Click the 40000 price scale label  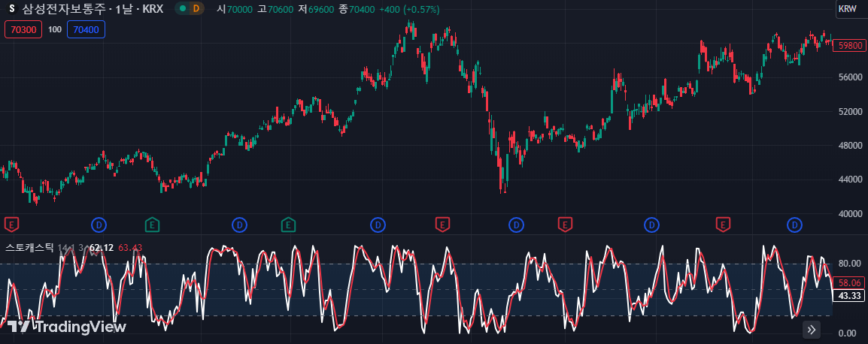850,213
